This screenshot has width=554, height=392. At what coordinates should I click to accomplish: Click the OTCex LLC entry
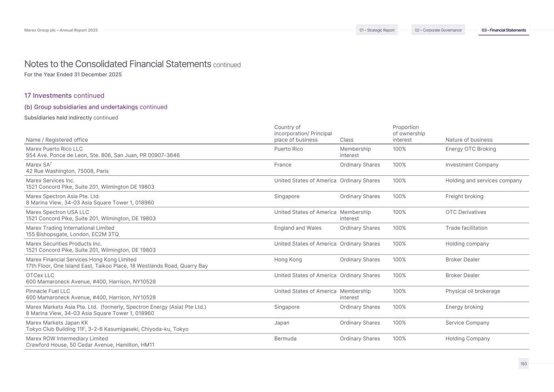[40, 276]
